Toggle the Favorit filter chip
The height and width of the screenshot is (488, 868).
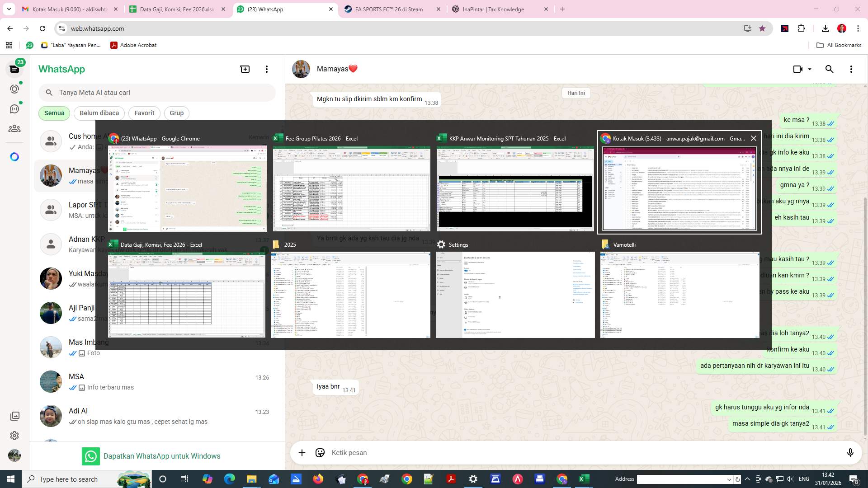pos(144,113)
